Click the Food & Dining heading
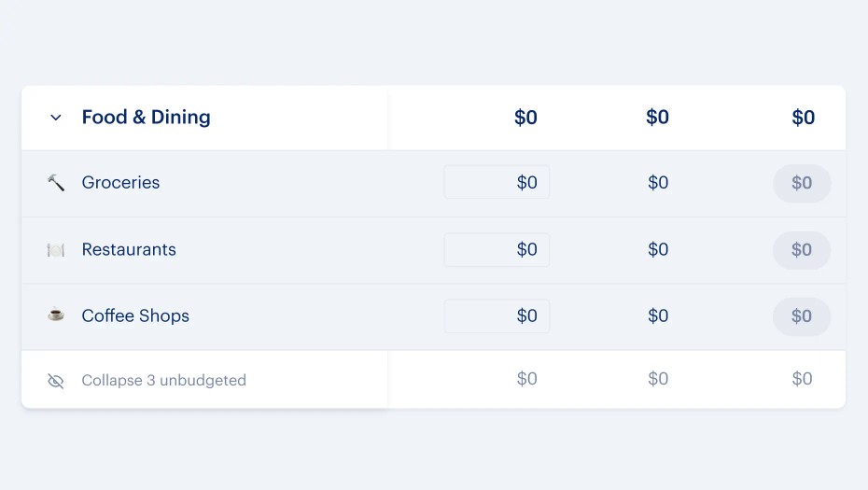Image resolution: width=868 pixels, height=490 pixels. pyautogui.click(x=146, y=118)
